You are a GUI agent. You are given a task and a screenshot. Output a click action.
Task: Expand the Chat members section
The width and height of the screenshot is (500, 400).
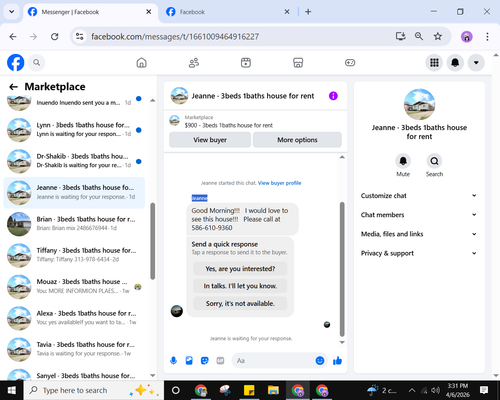pos(419,215)
